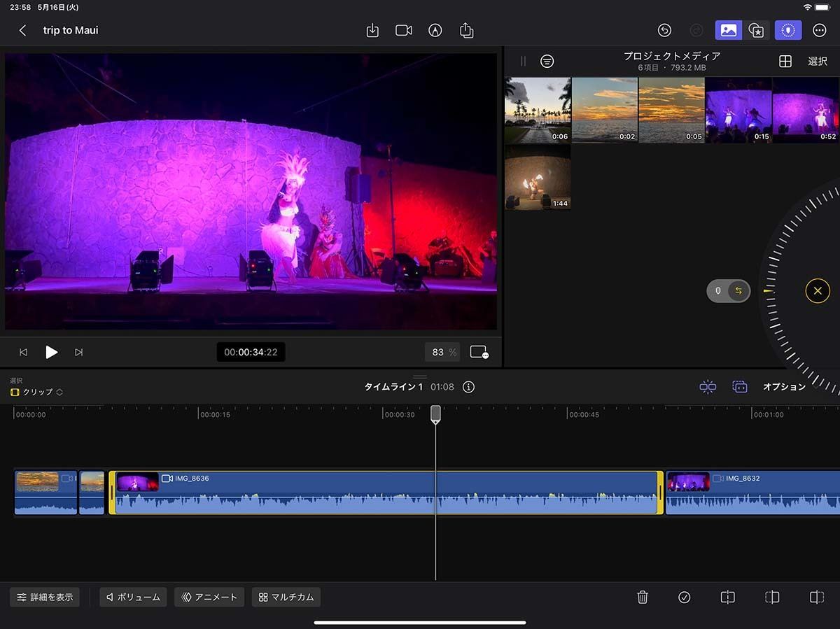This screenshot has width=840, height=629.
Task: Open the マルチカム panel
Action: [x=287, y=597]
